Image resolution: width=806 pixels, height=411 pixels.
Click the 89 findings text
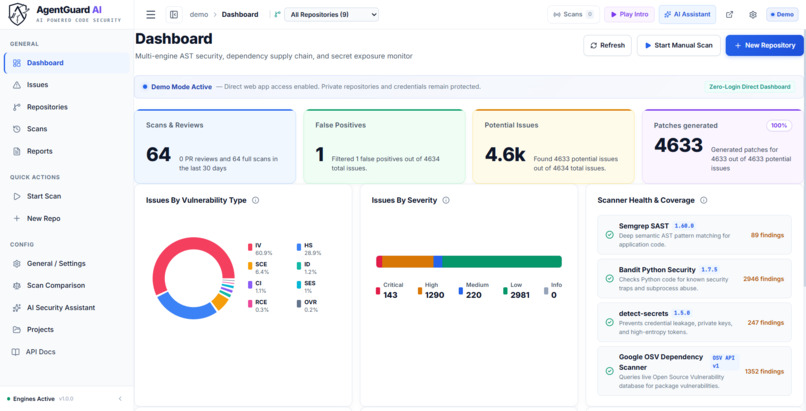pos(767,235)
